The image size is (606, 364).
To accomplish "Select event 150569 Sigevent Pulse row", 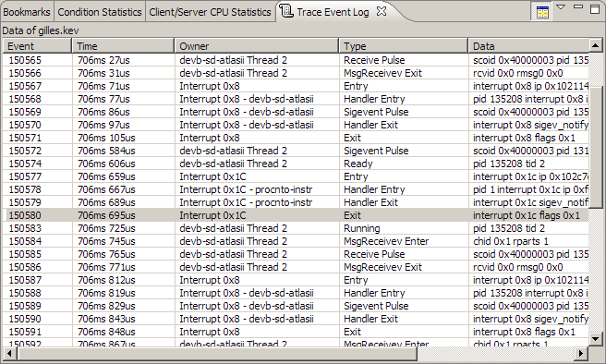I will tap(296, 112).
